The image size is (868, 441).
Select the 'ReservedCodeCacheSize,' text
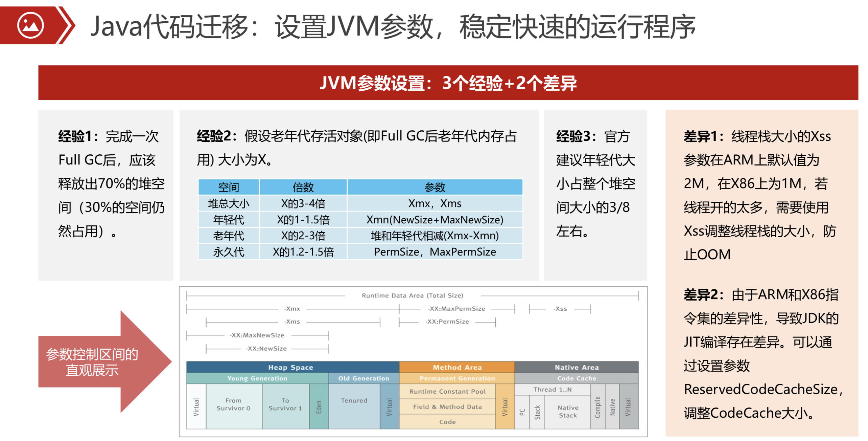tap(763, 389)
